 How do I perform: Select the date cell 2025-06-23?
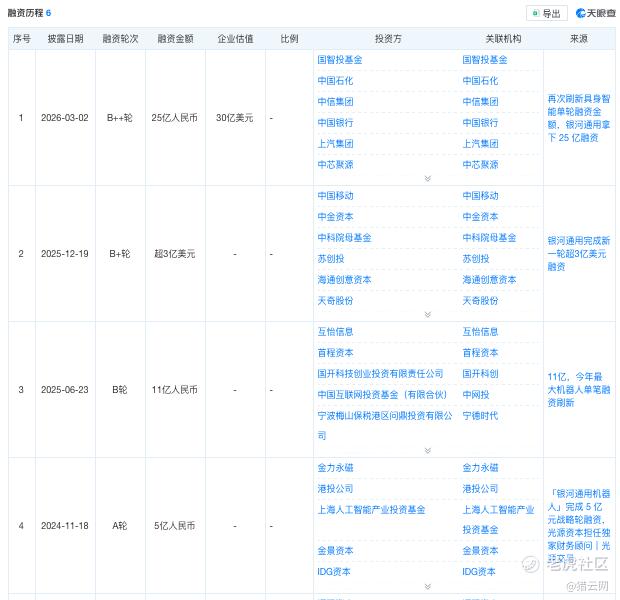[x=65, y=390]
